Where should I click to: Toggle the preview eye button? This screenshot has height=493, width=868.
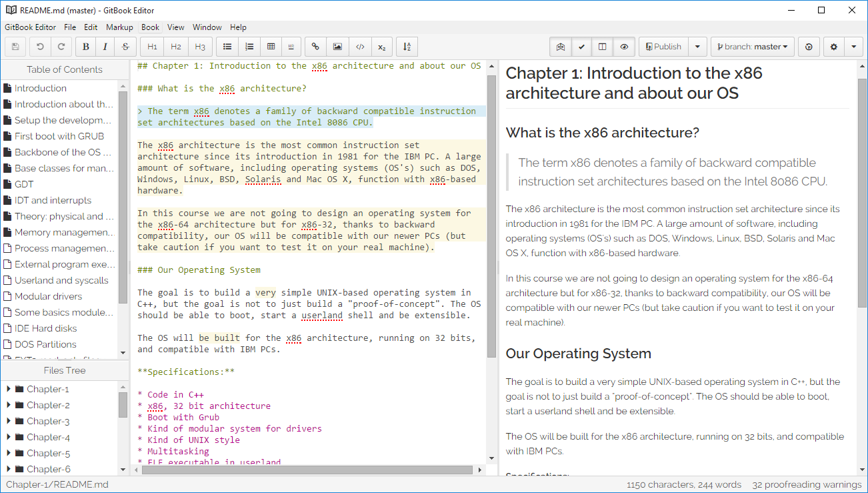click(x=624, y=47)
